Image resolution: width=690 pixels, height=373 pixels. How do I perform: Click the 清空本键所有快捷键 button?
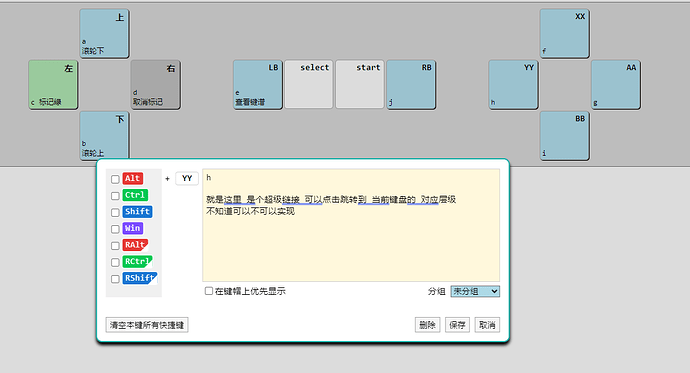pos(147,325)
